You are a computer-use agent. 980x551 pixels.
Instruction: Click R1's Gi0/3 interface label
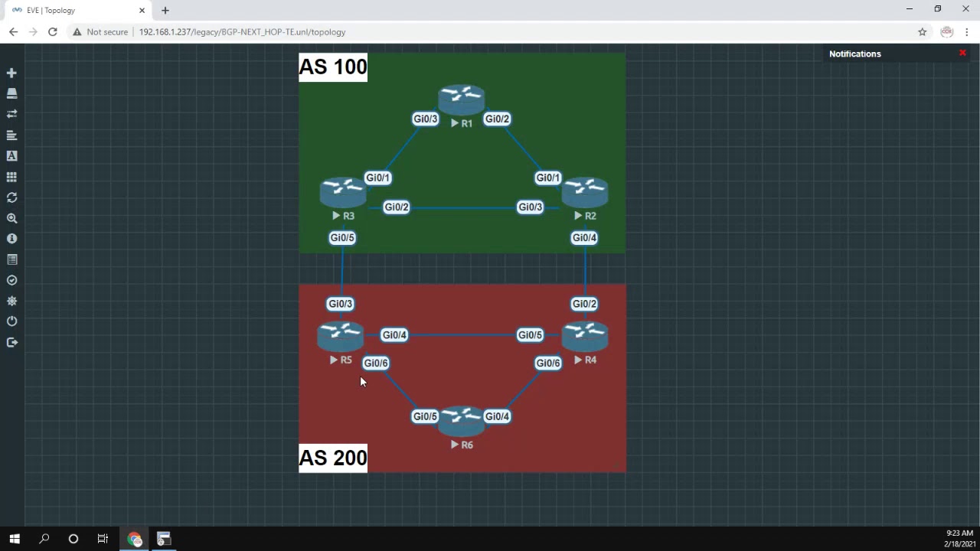(x=426, y=119)
